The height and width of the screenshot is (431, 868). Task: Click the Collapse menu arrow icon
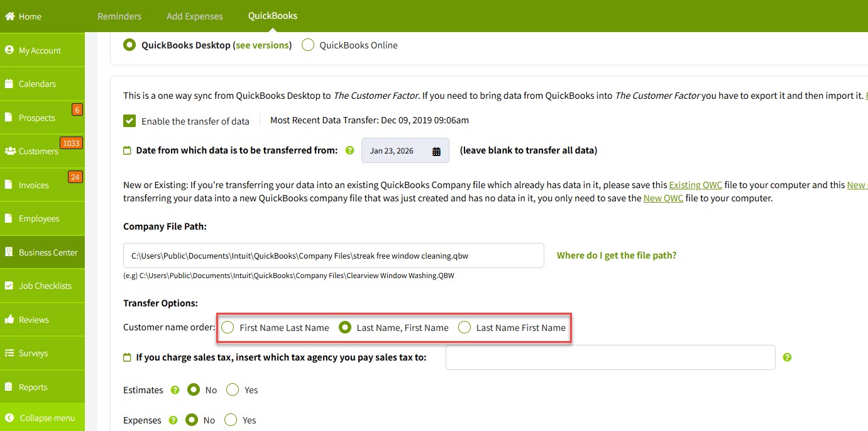pos(9,418)
